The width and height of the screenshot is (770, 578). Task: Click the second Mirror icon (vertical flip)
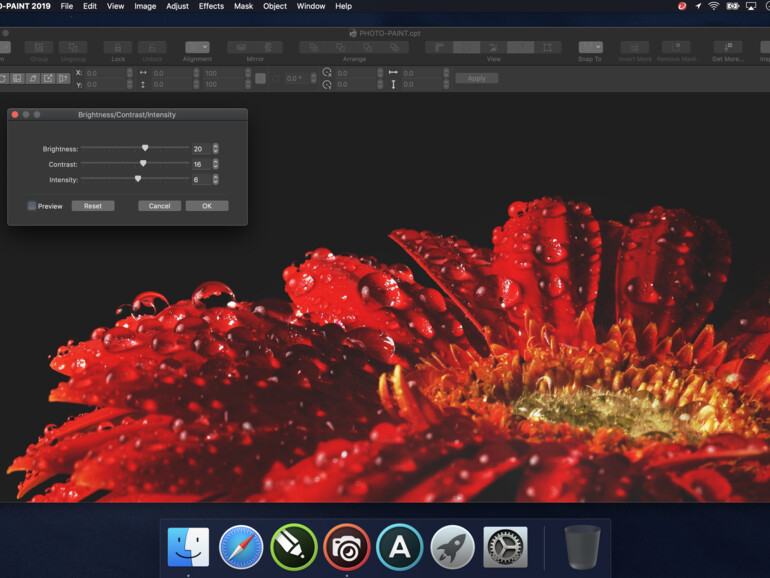pyautogui.click(x=269, y=47)
